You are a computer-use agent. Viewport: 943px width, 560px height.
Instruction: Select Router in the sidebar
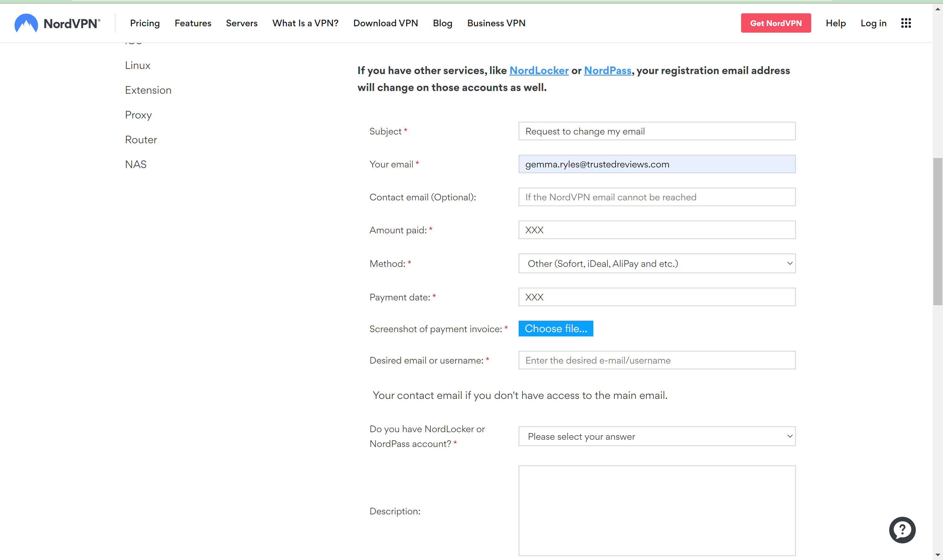coord(141,140)
